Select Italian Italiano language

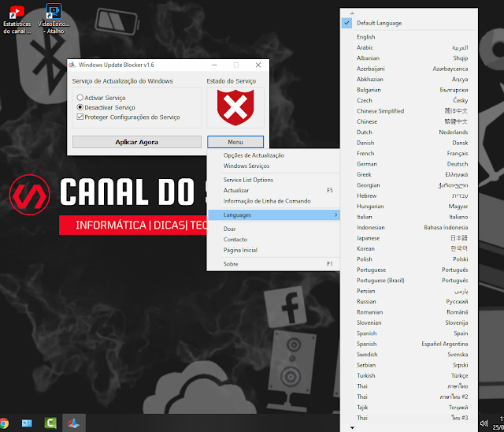pos(409,217)
